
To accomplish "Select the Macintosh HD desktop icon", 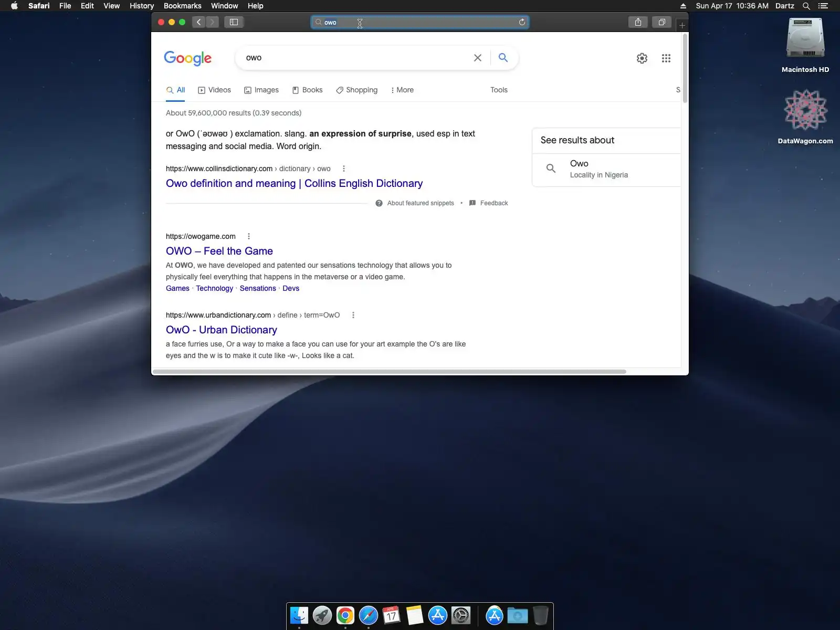I will point(805,46).
